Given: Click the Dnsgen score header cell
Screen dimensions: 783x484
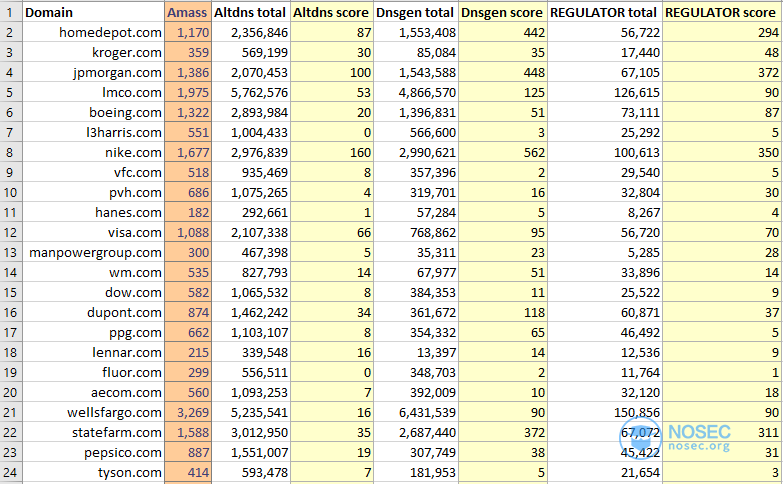Looking at the screenshot, I should pyautogui.click(x=503, y=12).
